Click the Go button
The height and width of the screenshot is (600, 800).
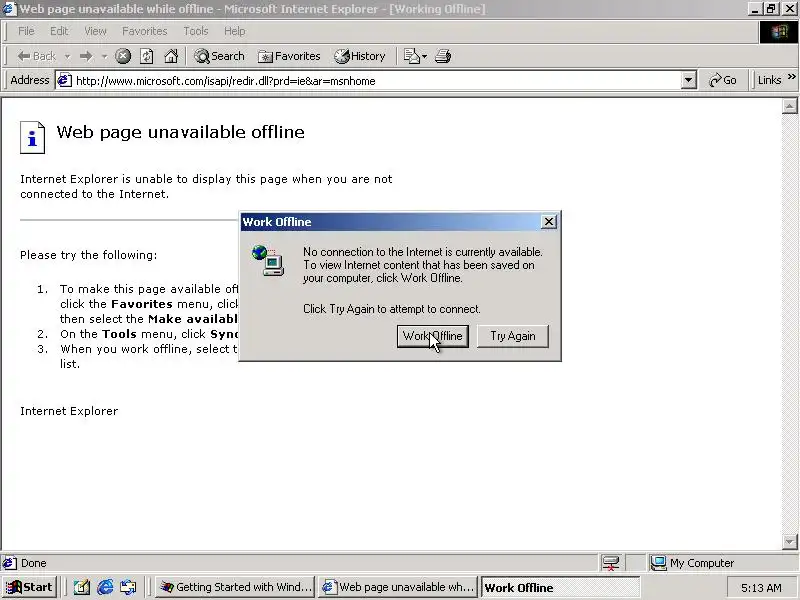pos(722,80)
